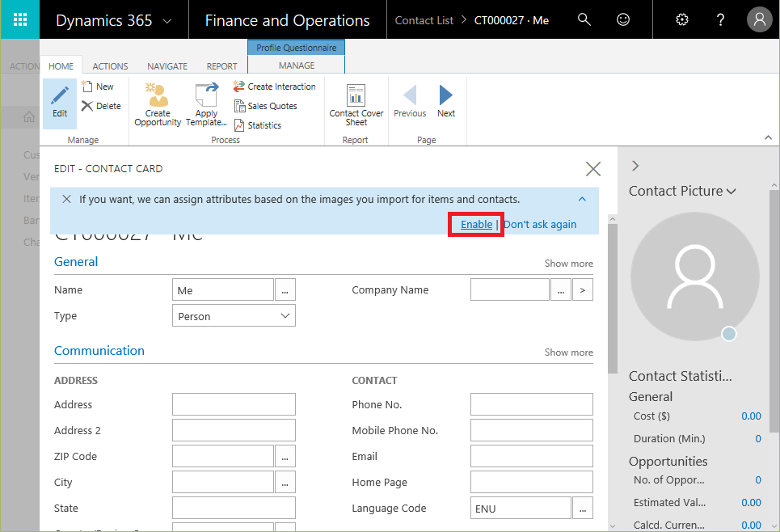Delete the contact
This screenshot has width=780, height=532.
click(102, 106)
